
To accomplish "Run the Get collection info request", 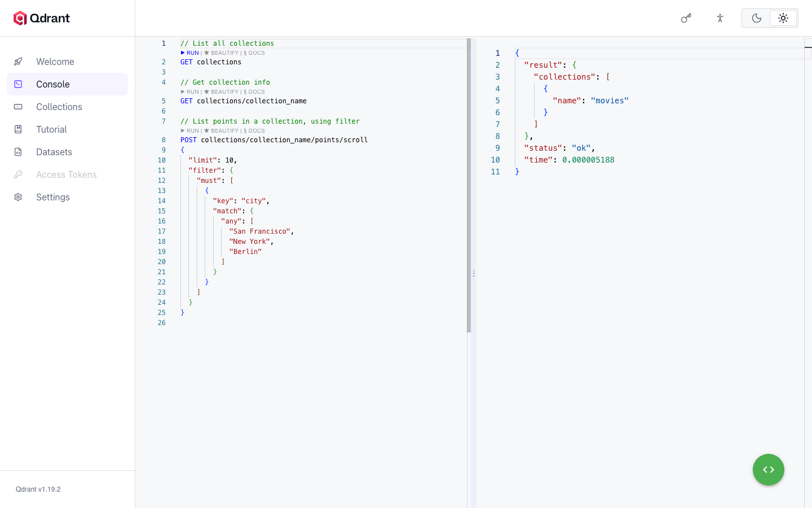I will click(190, 92).
